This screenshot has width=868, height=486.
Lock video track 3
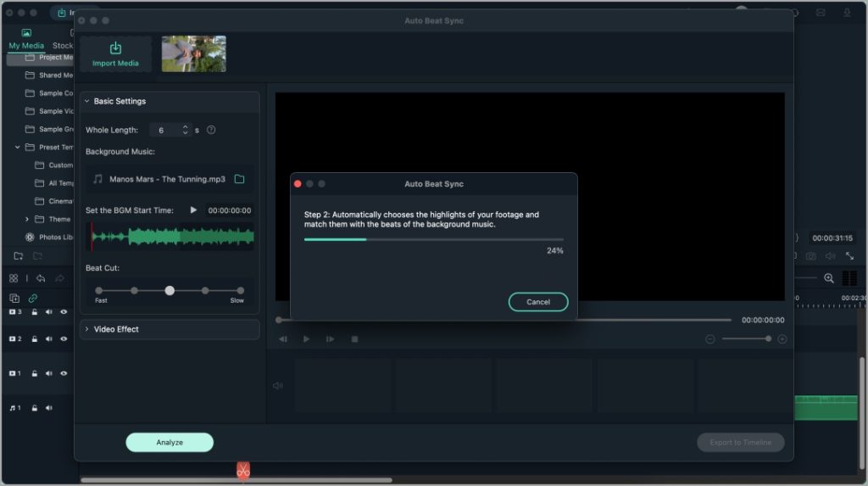click(x=34, y=312)
